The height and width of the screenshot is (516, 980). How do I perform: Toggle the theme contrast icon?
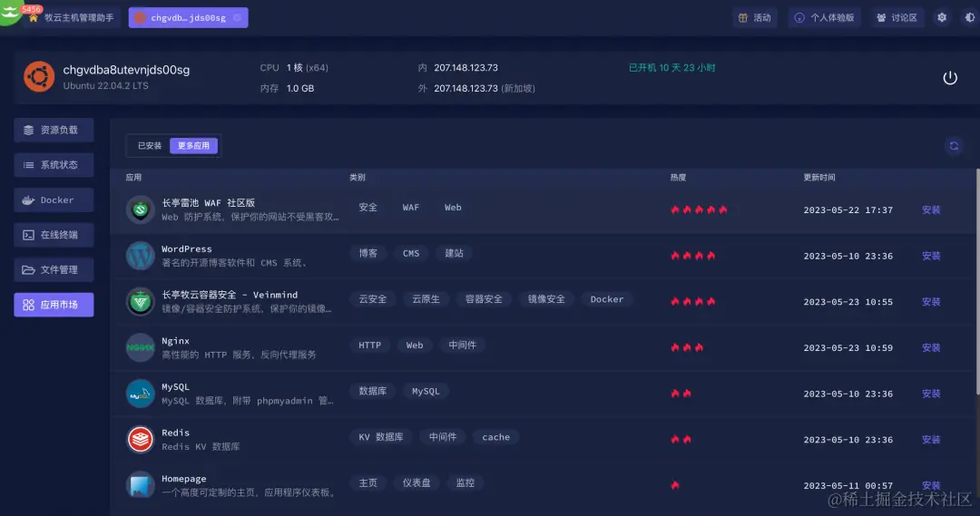point(969,17)
